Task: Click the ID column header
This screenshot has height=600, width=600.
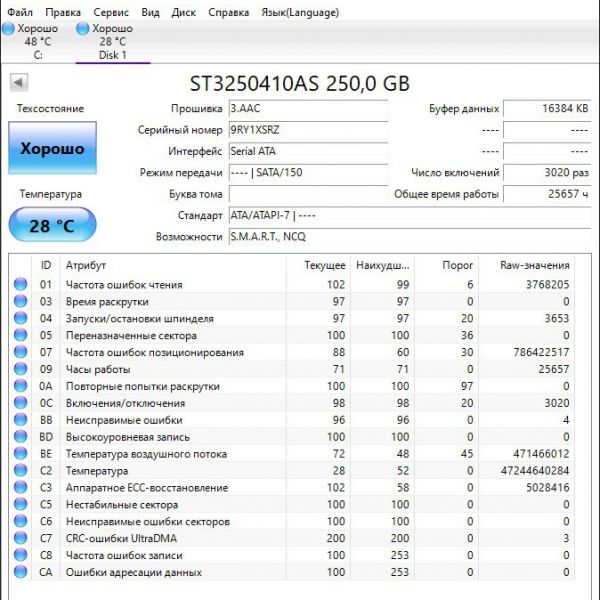Action: tap(46, 265)
